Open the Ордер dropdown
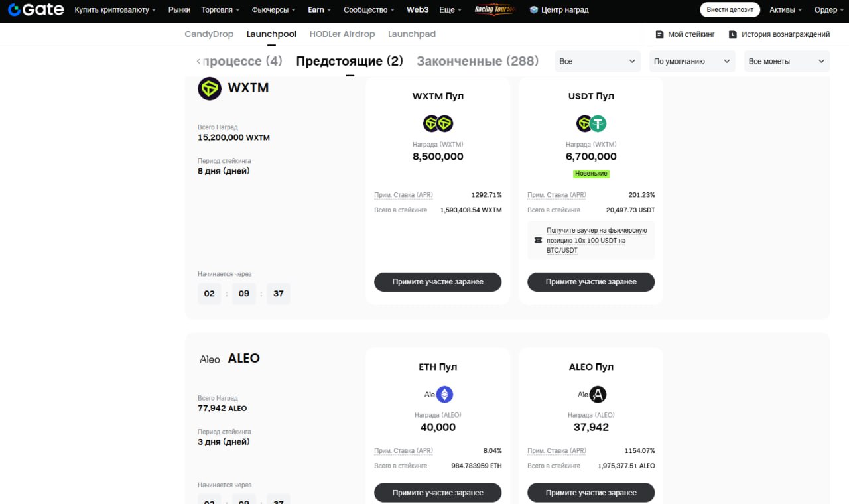 (830, 10)
